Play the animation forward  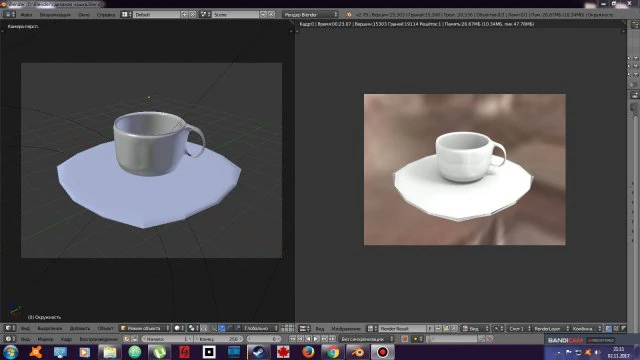[316, 339]
